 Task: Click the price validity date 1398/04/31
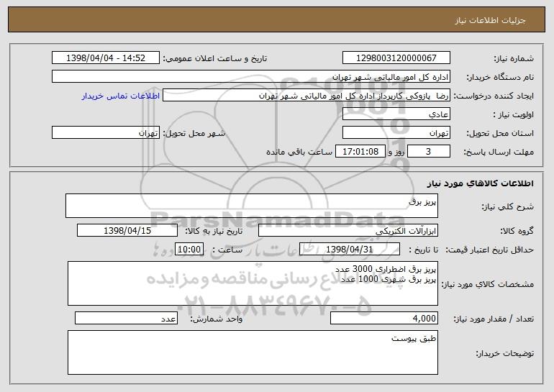[350, 250]
